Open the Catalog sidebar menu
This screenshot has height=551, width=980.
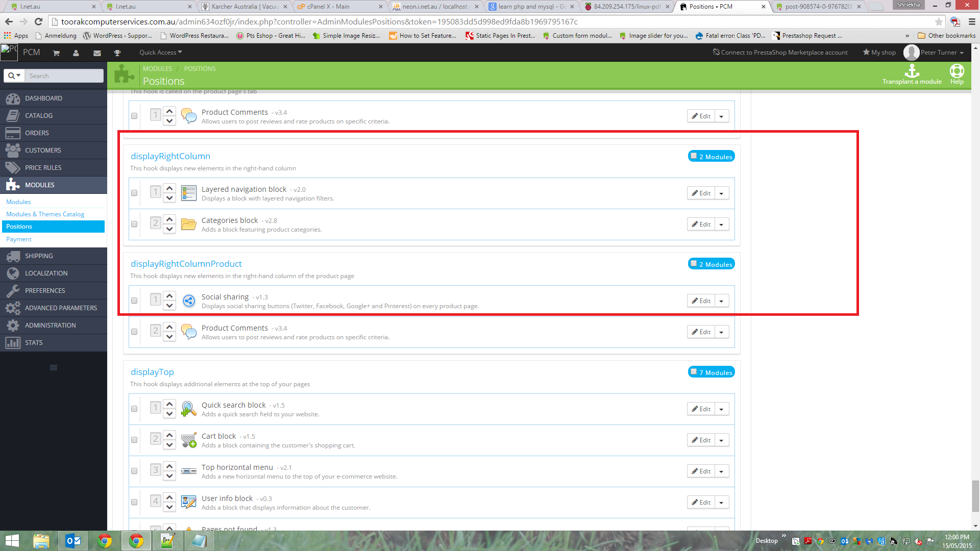coord(39,116)
